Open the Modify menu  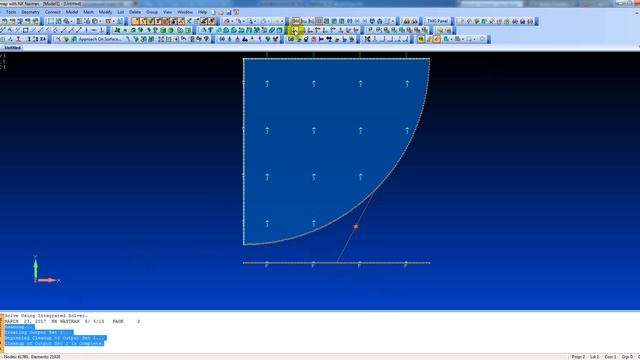pos(105,12)
